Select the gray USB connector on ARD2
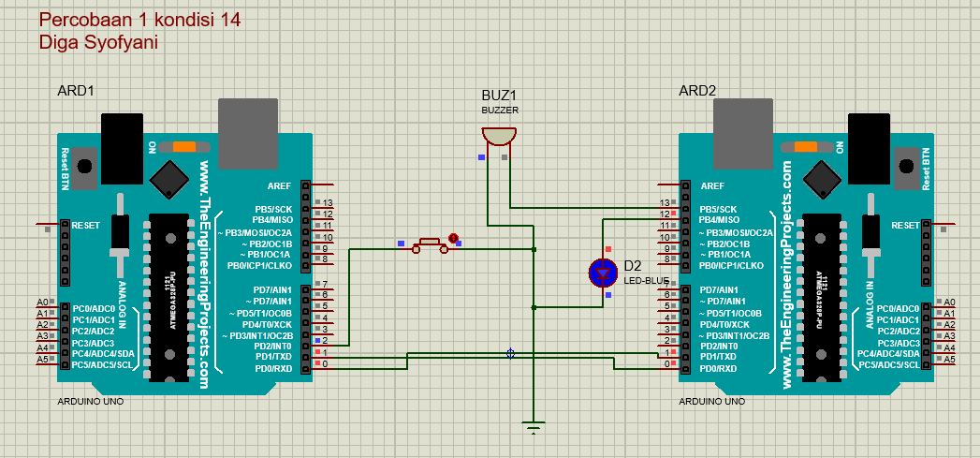980x458 pixels. tap(744, 133)
